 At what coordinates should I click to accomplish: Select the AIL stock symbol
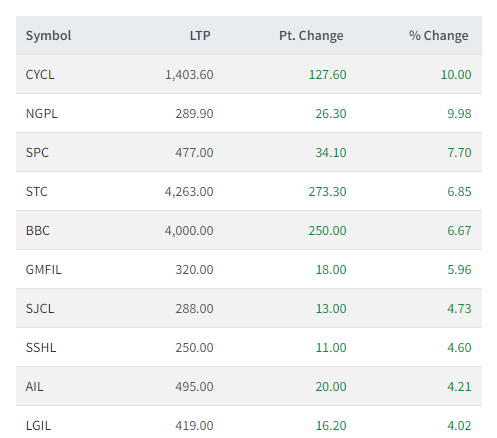tap(35, 386)
